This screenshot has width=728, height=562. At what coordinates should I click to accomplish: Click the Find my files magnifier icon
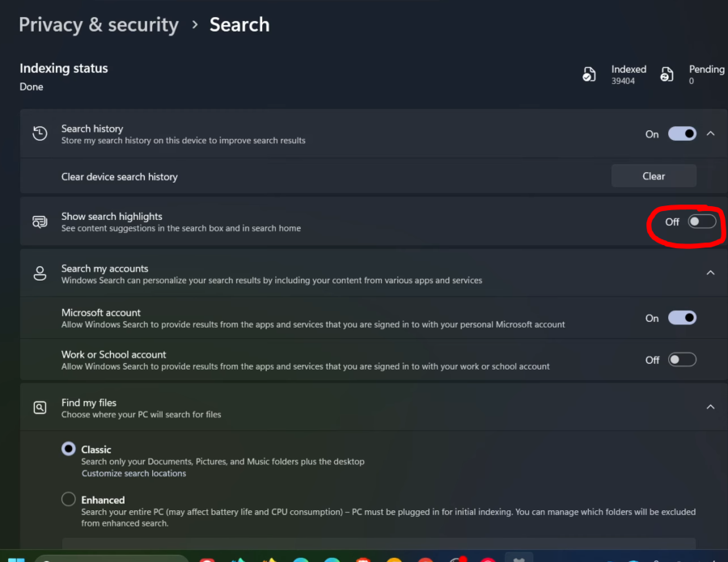coord(40,408)
